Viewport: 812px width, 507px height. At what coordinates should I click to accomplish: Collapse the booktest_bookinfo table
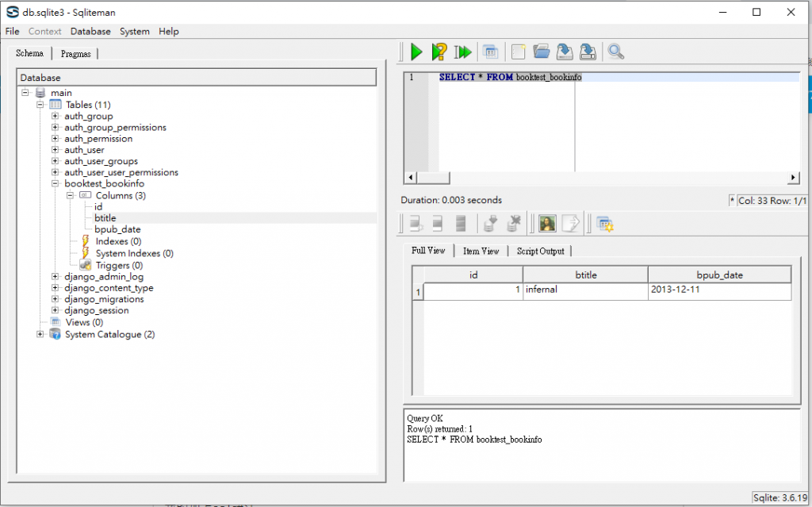[x=55, y=183]
